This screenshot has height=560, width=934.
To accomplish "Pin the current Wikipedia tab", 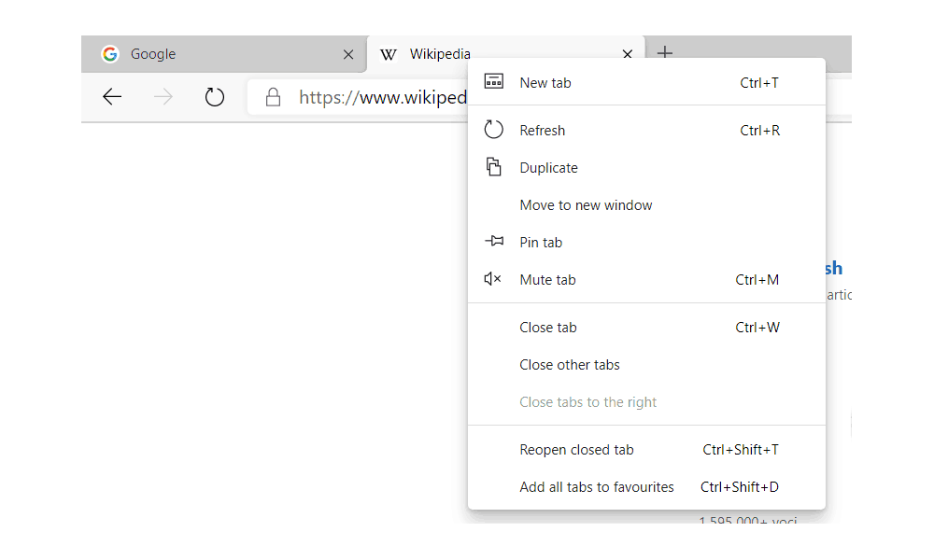I will [x=541, y=242].
